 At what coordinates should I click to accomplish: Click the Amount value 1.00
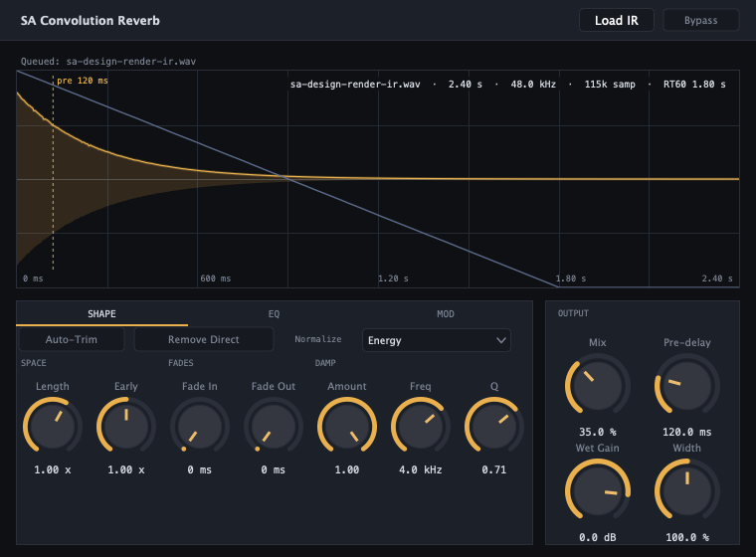tap(347, 469)
